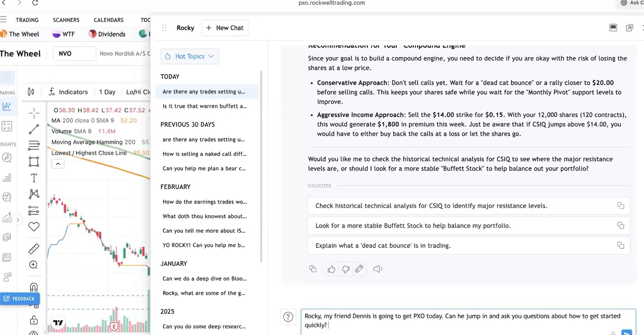Open the 1 Day interval dropdown

tap(107, 92)
